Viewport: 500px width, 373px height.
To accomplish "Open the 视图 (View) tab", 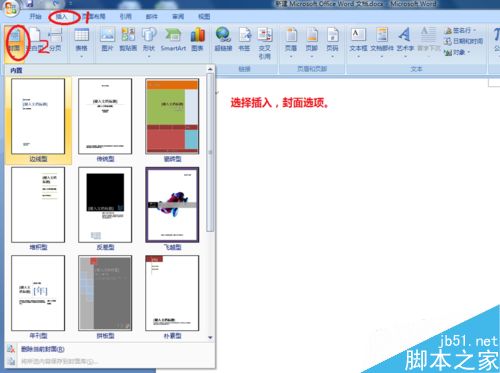I will click(x=204, y=16).
